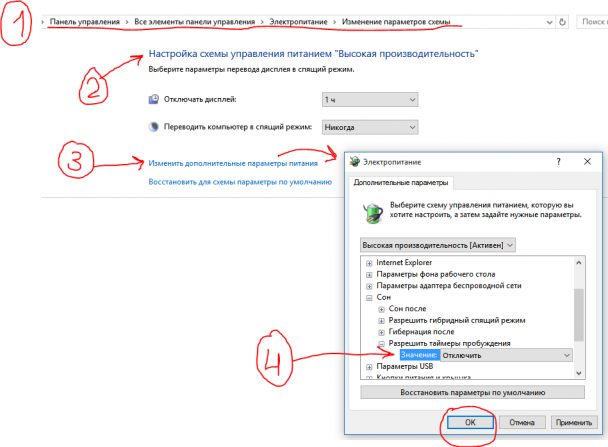Screen dimensions: 608x447
Task: Click the moon icon beside sleep mode setting
Action: (x=154, y=127)
